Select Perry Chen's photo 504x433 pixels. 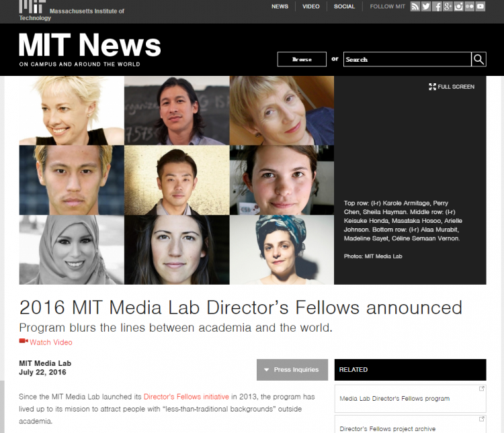click(x=177, y=111)
